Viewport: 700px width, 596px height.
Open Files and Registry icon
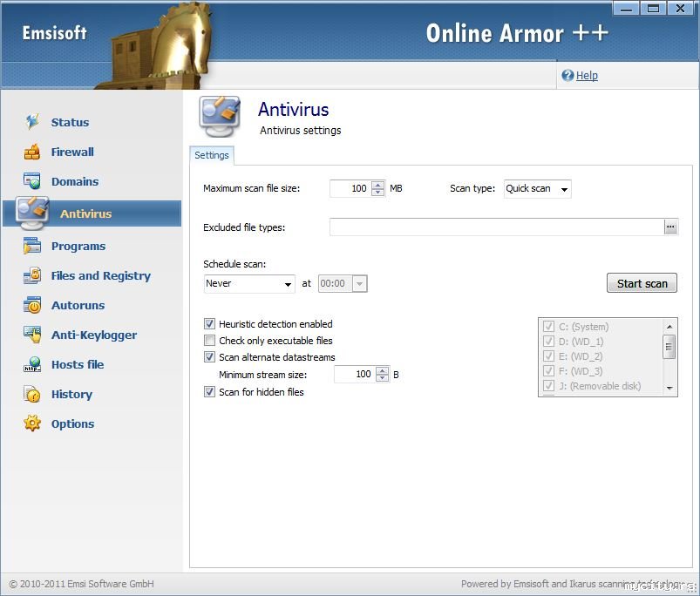(32, 276)
